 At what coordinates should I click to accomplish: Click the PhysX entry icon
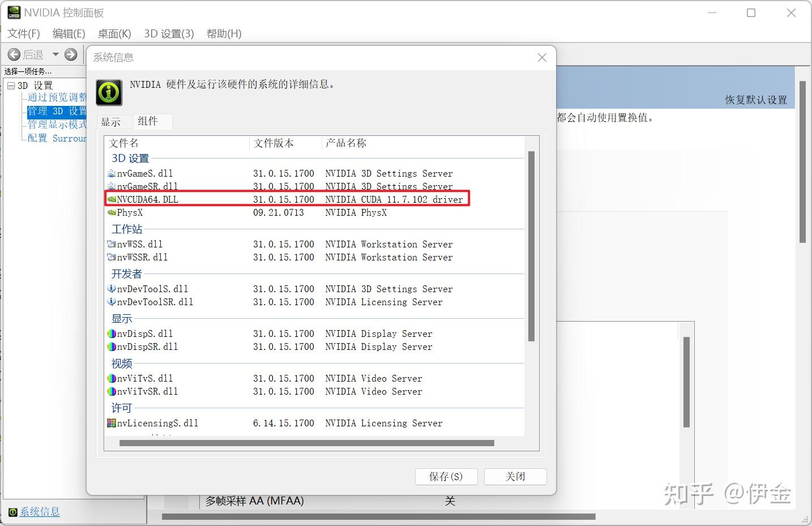(111, 212)
